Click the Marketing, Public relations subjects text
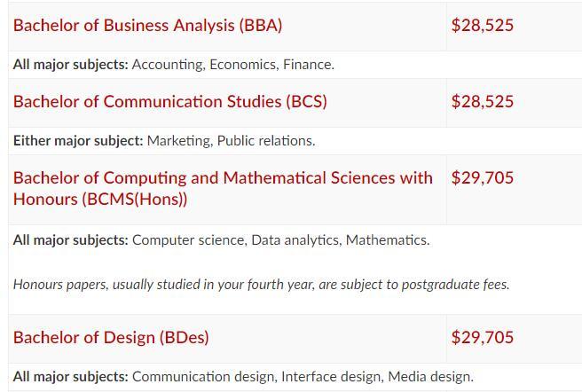The height and width of the screenshot is (392, 582). pyautogui.click(x=231, y=141)
